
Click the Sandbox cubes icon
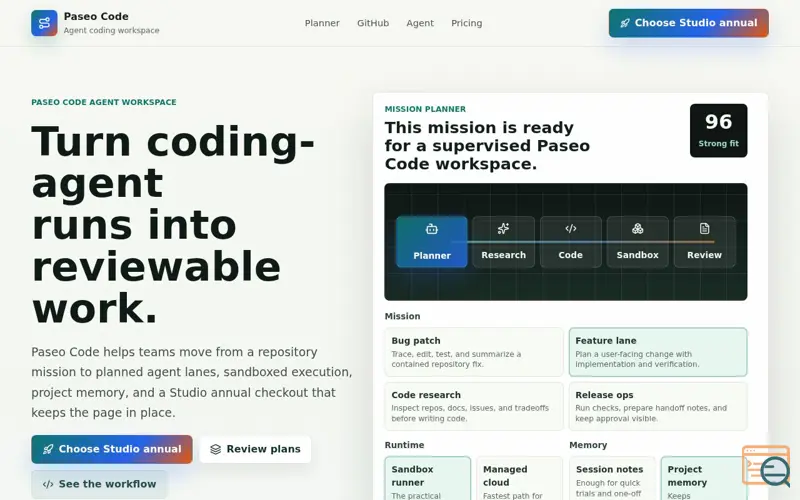[x=638, y=229]
